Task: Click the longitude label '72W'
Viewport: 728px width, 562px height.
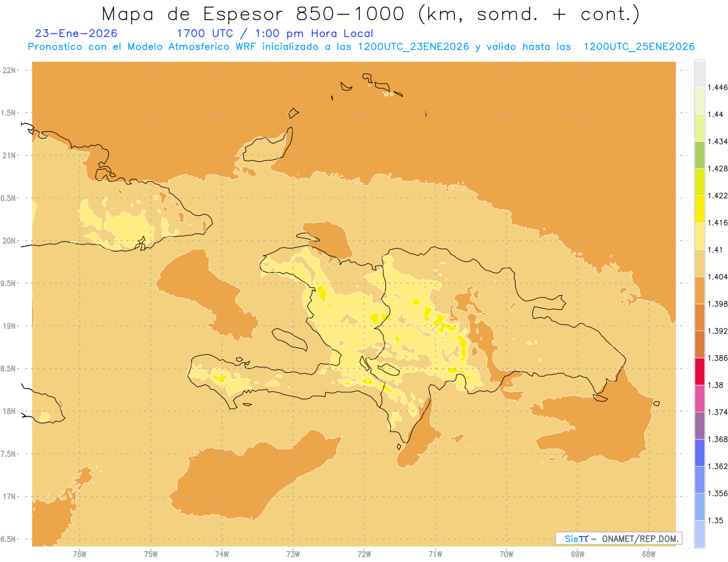Action: point(364,554)
